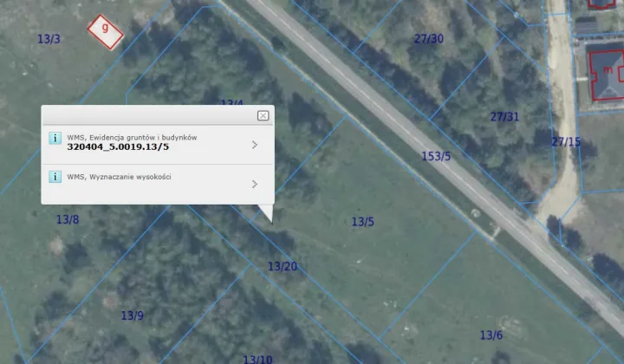Open WMS, Wyznaczanie wysokości row
The image size is (624, 364).
(x=158, y=184)
